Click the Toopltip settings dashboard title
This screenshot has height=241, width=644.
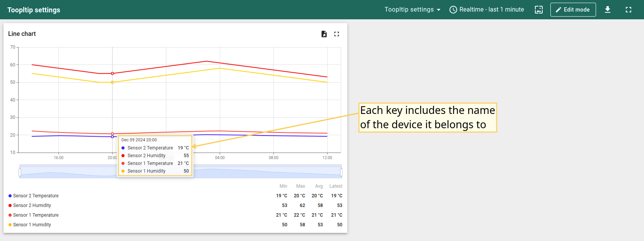click(x=34, y=10)
